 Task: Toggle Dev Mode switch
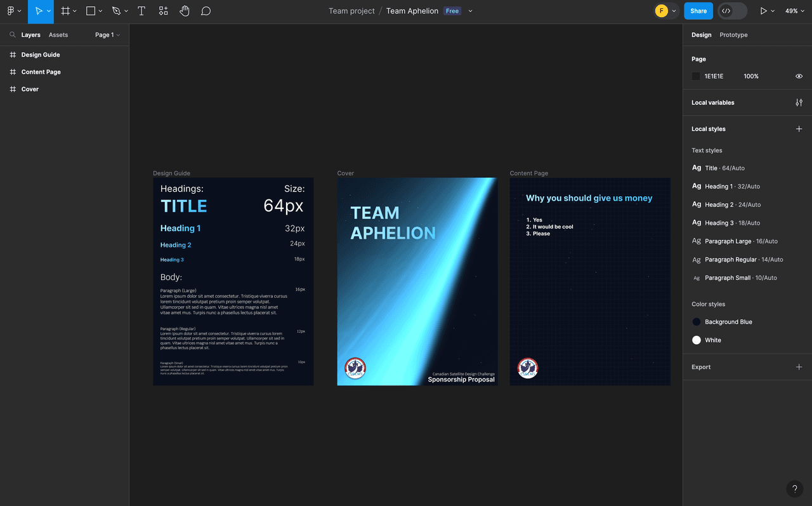[732, 11]
